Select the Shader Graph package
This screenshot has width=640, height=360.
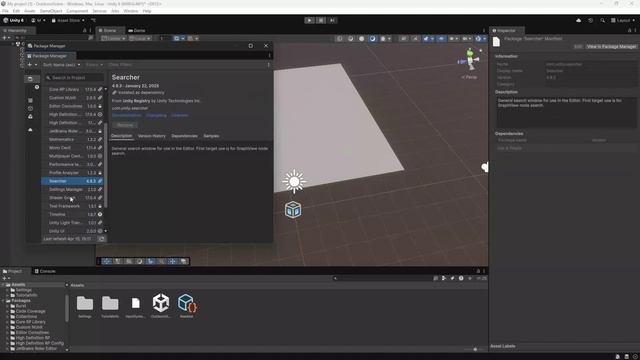(72, 198)
